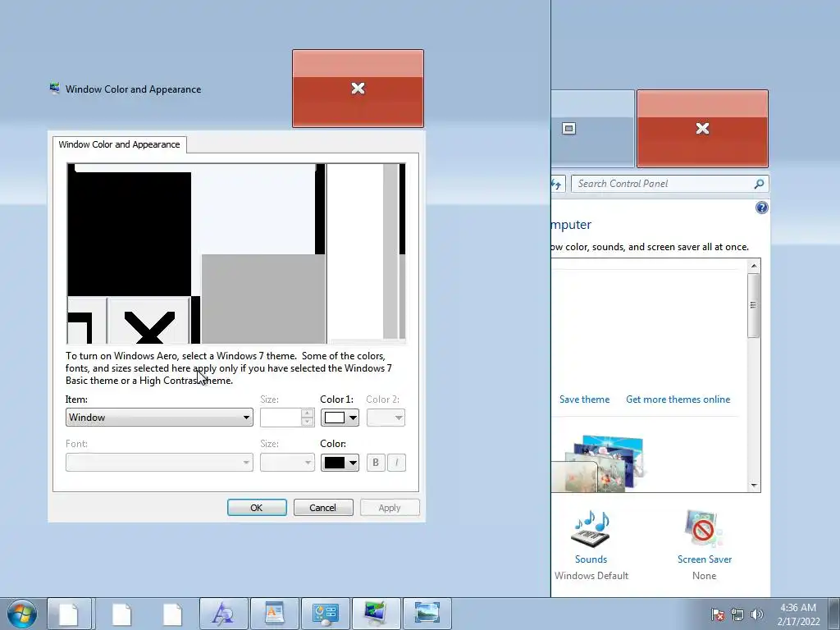
Task: Open the Item dropdown showing Window
Action: [159, 418]
